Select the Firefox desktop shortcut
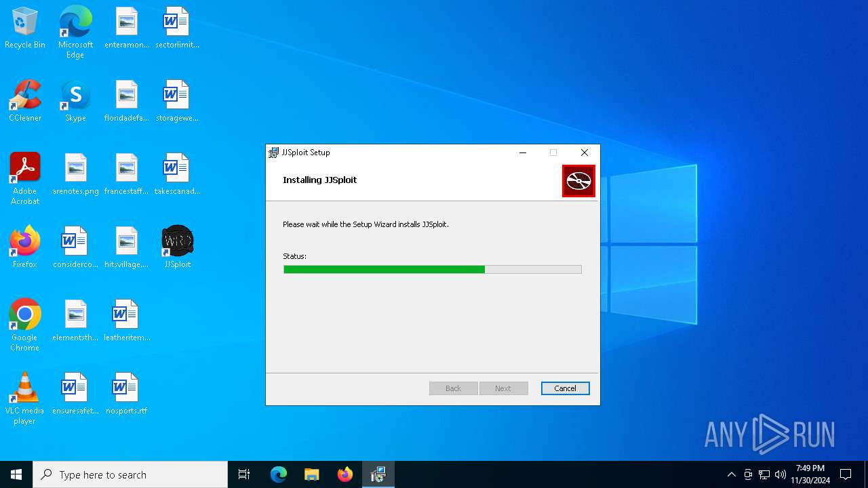This screenshot has width=868, height=488. click(x=25, y=247)
